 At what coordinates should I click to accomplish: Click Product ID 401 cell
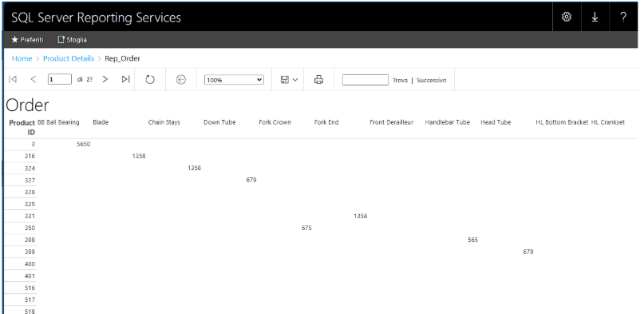click(30, 276)
